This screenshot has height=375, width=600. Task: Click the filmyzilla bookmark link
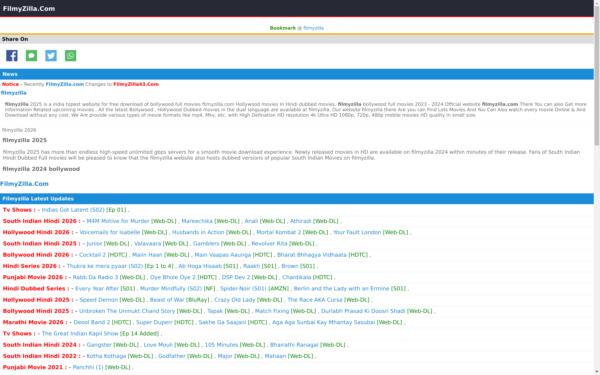coord(313,28)
